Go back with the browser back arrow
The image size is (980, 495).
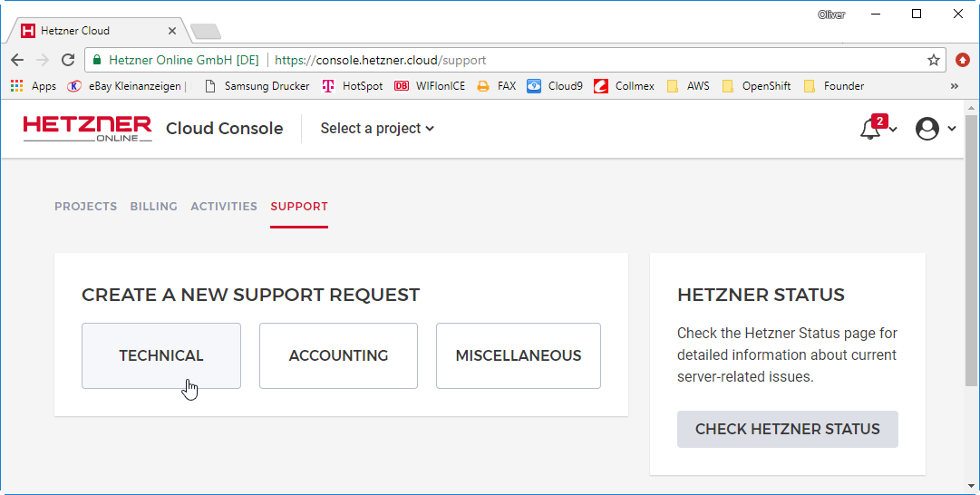point(17,60)
